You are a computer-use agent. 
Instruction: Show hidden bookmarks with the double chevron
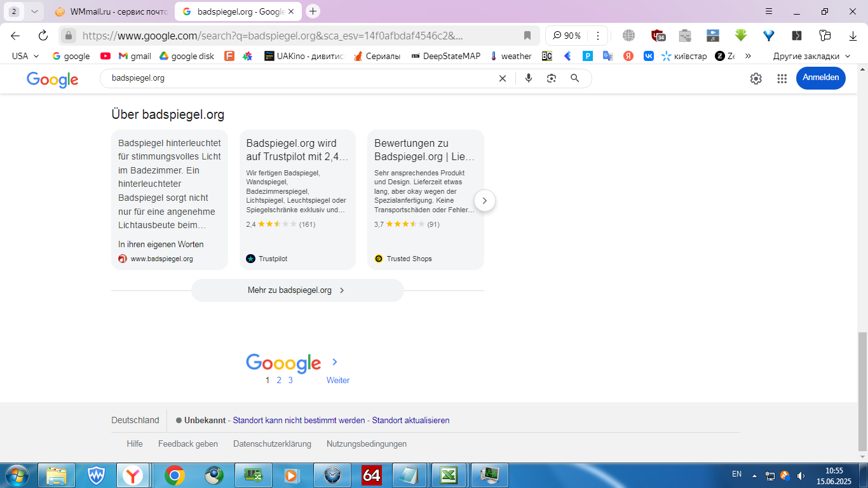[x=748, y=56]
